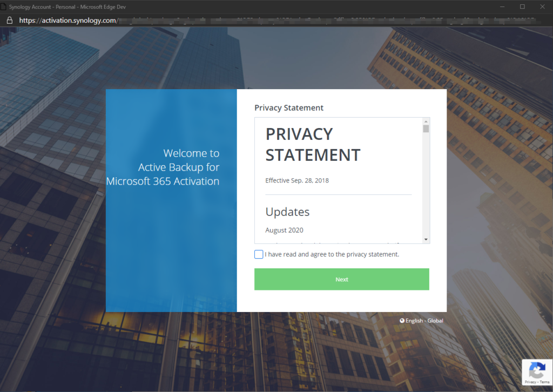Close the Synology Account window
The image size is (553, 392).
[542, 6]
